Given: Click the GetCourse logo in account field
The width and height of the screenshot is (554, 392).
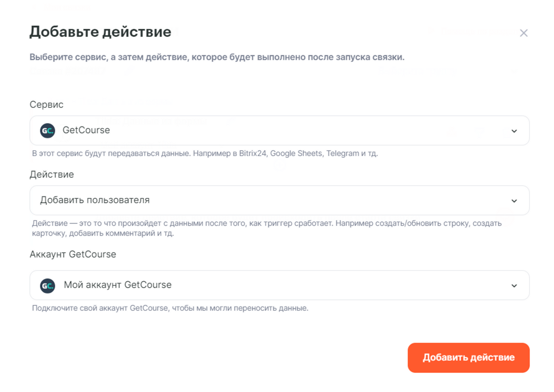Looking at the screenshot, I should 47,286.
